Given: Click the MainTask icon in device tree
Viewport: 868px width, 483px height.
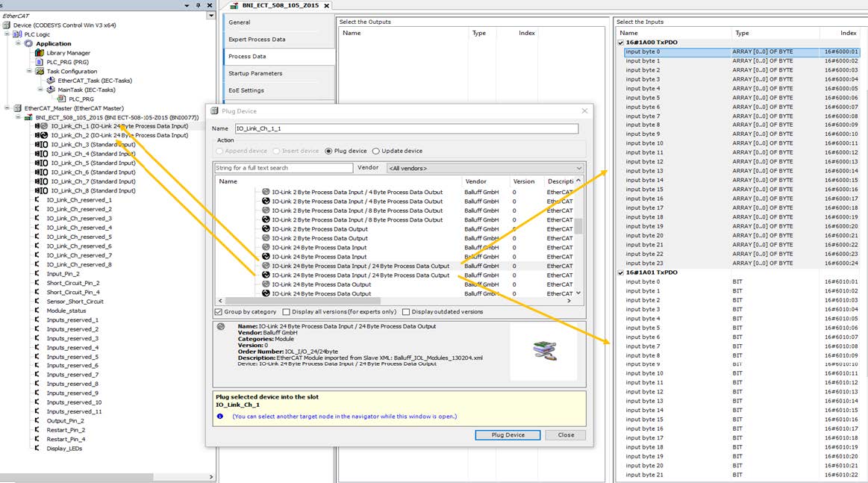Looking at the screenshot, I should point(51,90).
